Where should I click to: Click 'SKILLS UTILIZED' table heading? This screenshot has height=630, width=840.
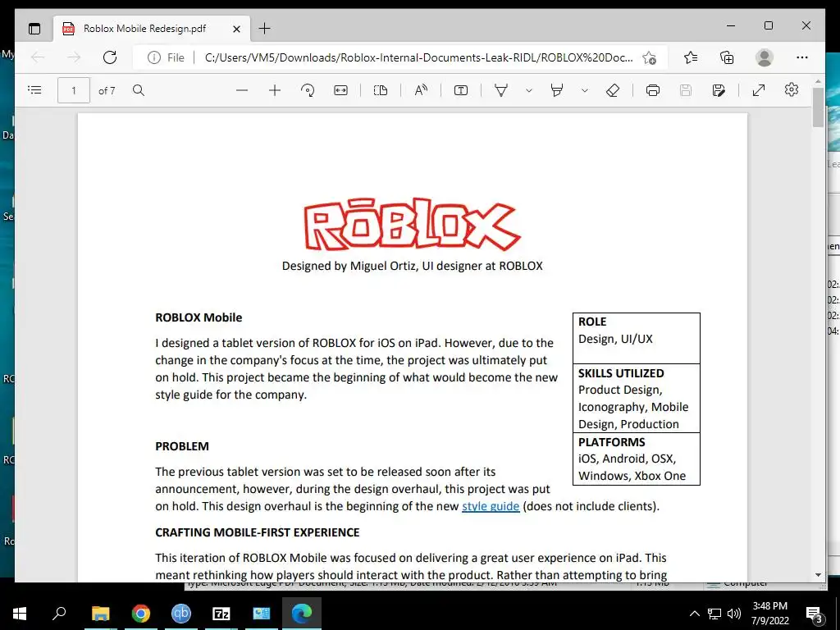621,373
